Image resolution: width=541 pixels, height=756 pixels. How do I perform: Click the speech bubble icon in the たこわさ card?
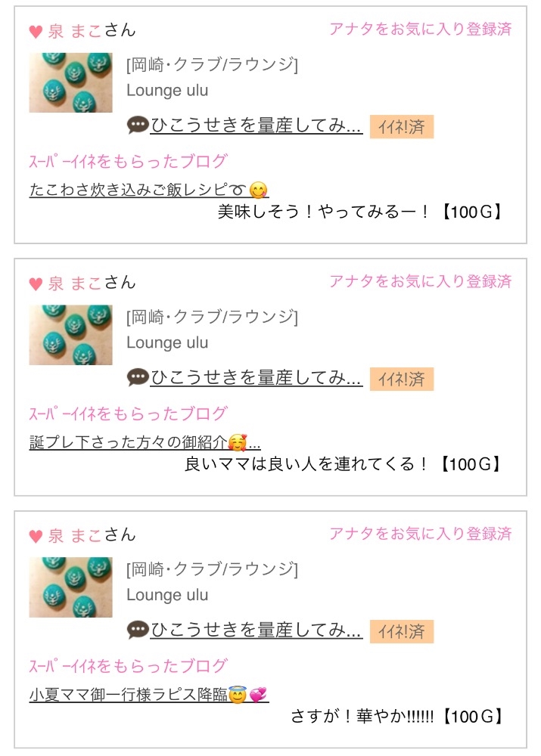138,125
